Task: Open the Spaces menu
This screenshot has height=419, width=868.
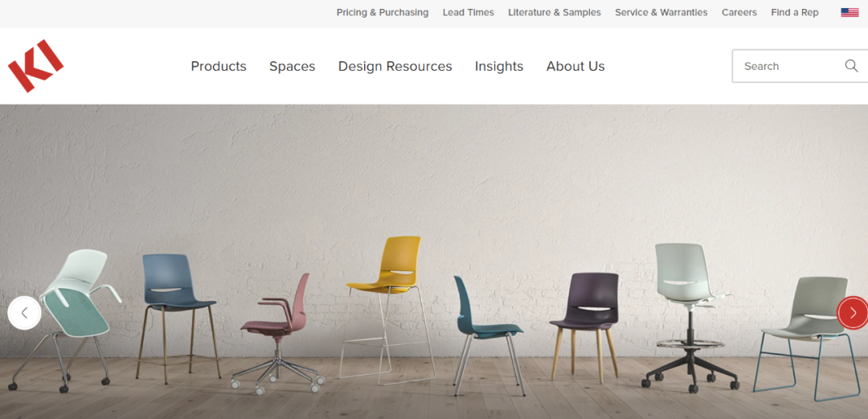Action: coord(293,66)
